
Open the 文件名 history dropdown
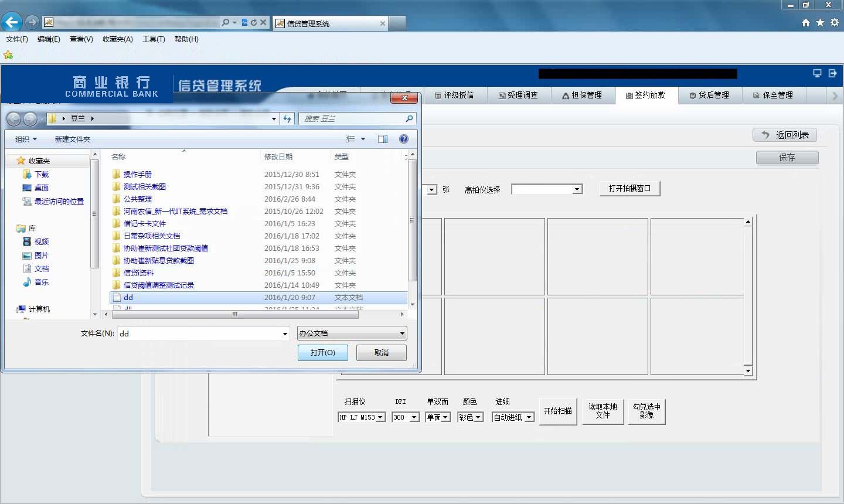point(285,333)
